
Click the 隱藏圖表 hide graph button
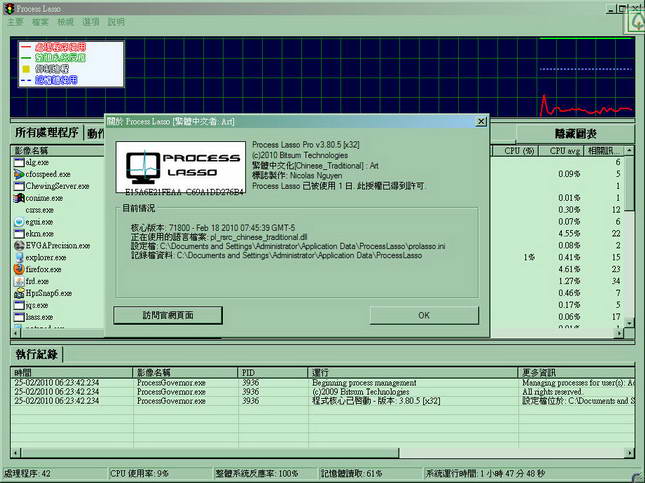click(x=575, y=133)
